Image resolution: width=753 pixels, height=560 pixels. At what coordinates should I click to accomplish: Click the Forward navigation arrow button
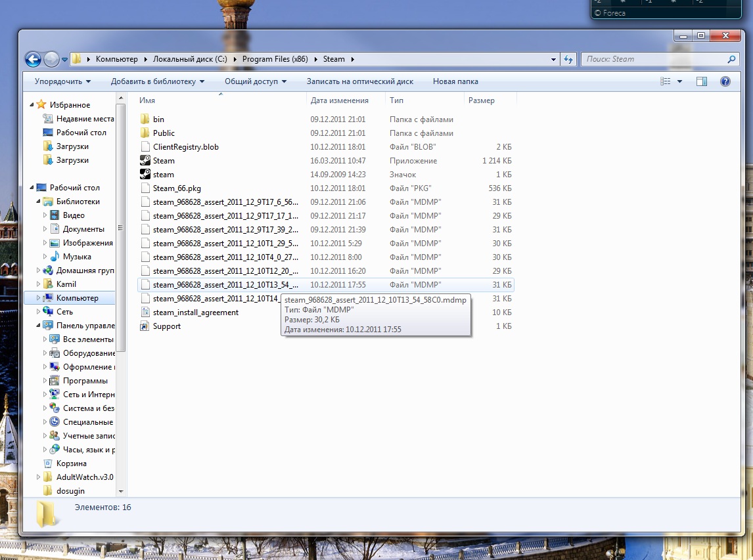51,60
